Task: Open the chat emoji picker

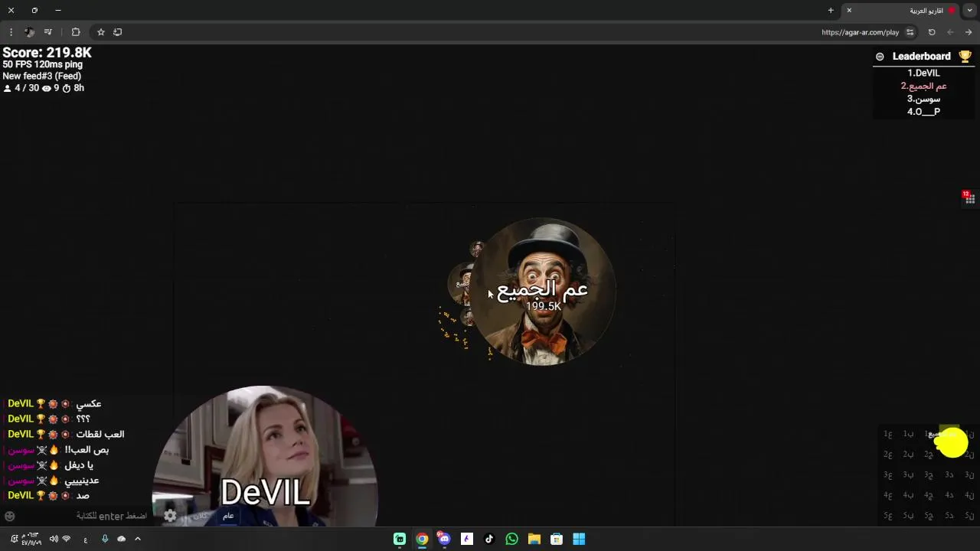Action: 9,517
